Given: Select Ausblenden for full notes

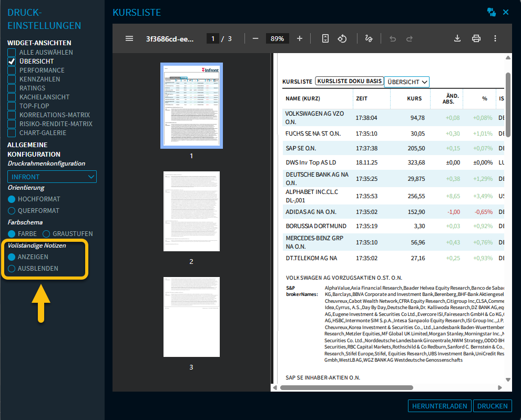Looking at the screenshot, I should [x=12, y=269].
